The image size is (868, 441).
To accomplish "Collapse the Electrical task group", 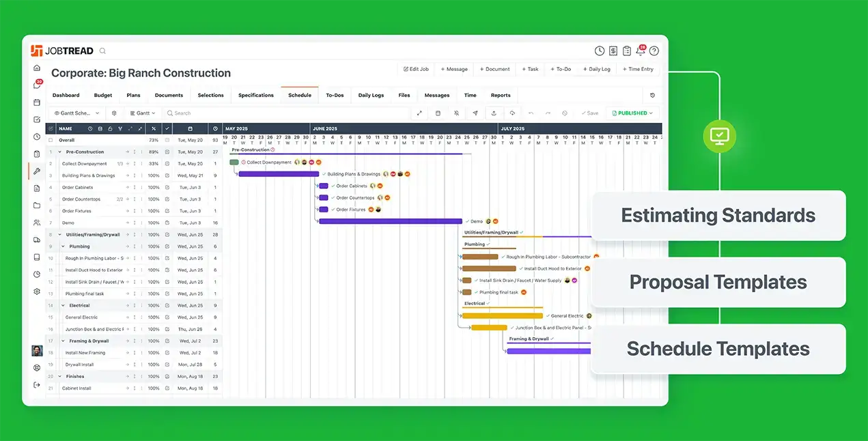I will 64,306.
